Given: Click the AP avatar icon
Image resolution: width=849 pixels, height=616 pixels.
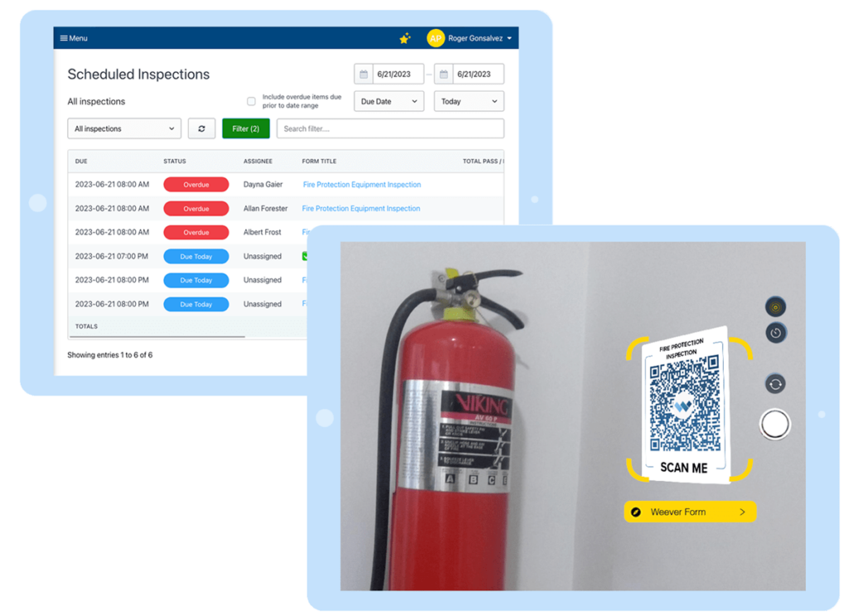Looking at the screenshot, I should pyautogui.click(x=435, y=37).
